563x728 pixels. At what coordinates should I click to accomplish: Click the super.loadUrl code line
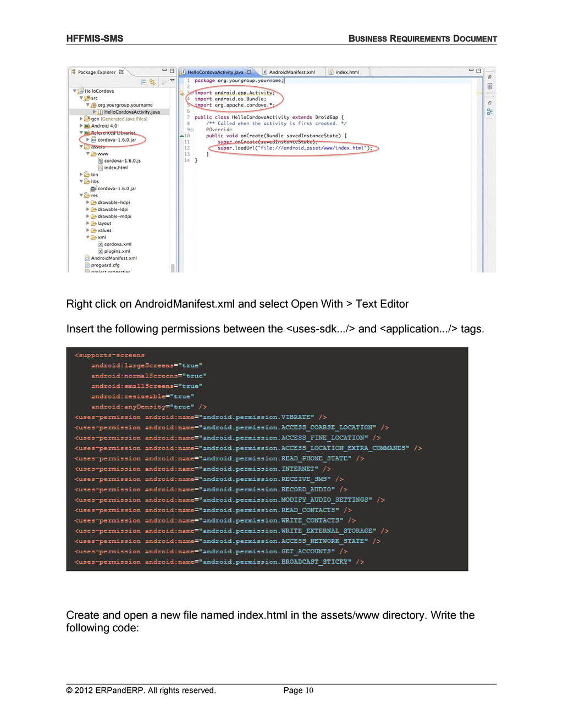click(295, 148)
